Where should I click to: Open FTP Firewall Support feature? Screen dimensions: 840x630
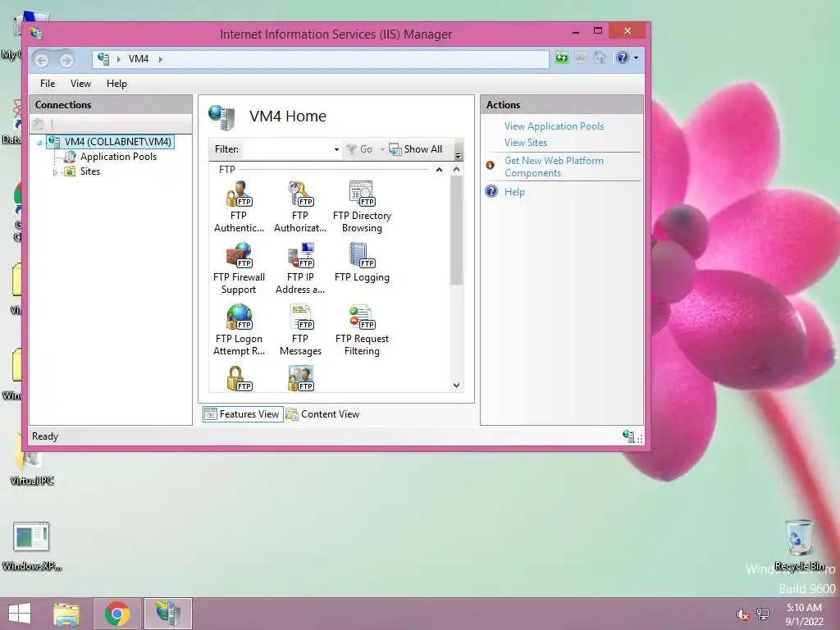(239, 268)
